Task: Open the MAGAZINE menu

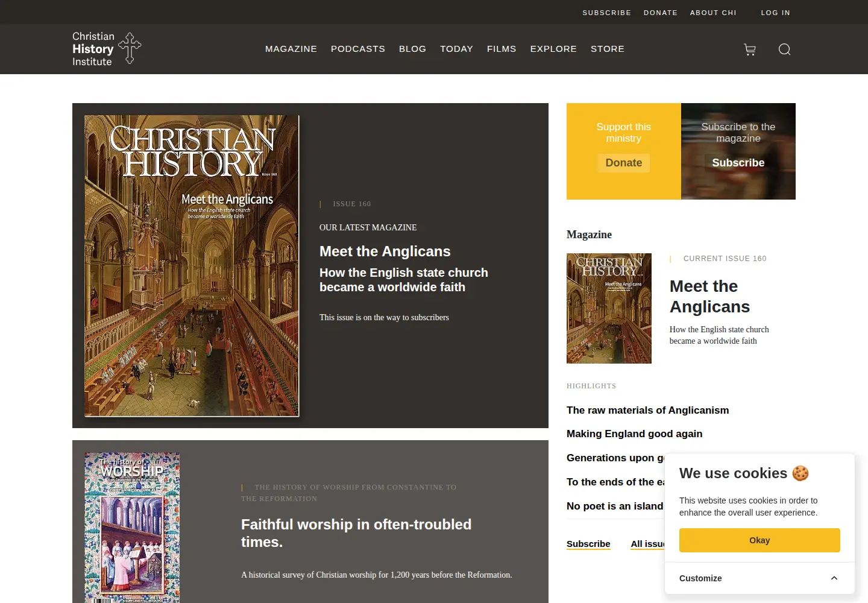Action: [291, 49]
